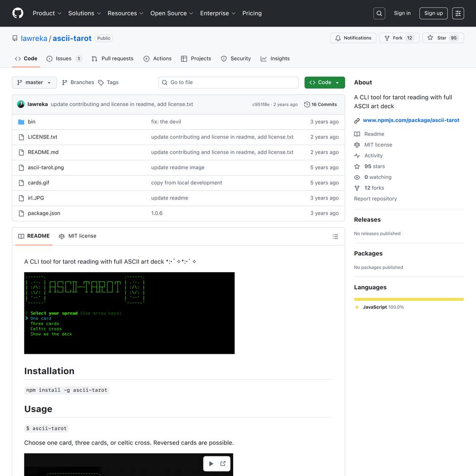Open the master branch dropdown
476x476 pixels.
34,82
